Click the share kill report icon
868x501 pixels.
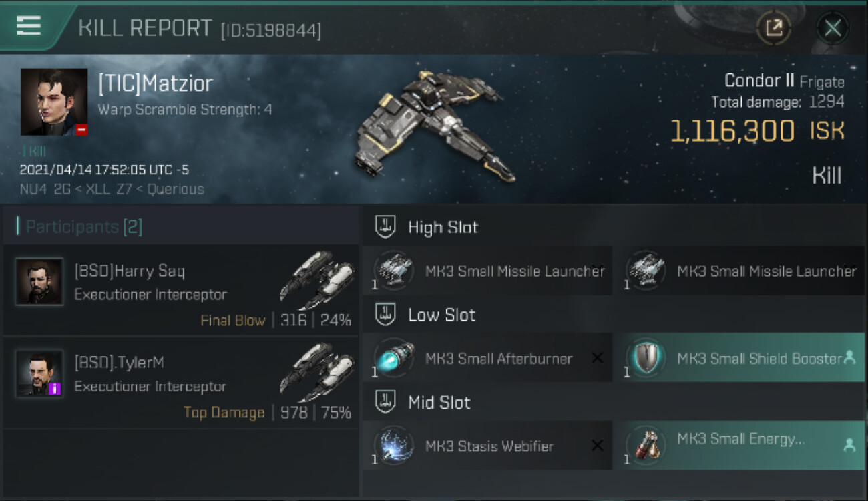click(x=774, y=28)
